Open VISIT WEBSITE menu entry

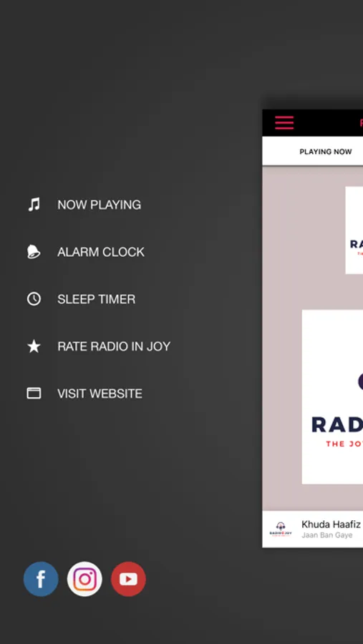coord(100,394)
